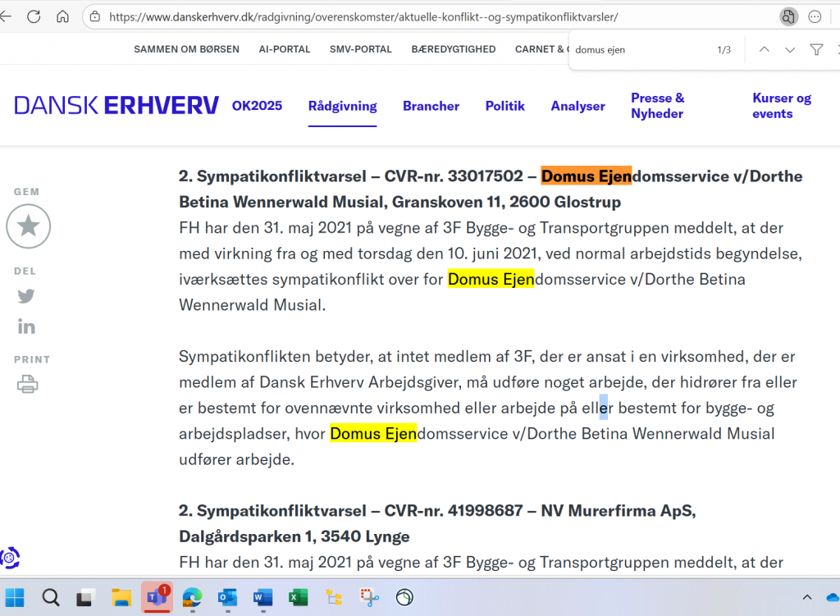
Task: Click the Dansk Erhverv logo
Action: [x=116, y=106]
